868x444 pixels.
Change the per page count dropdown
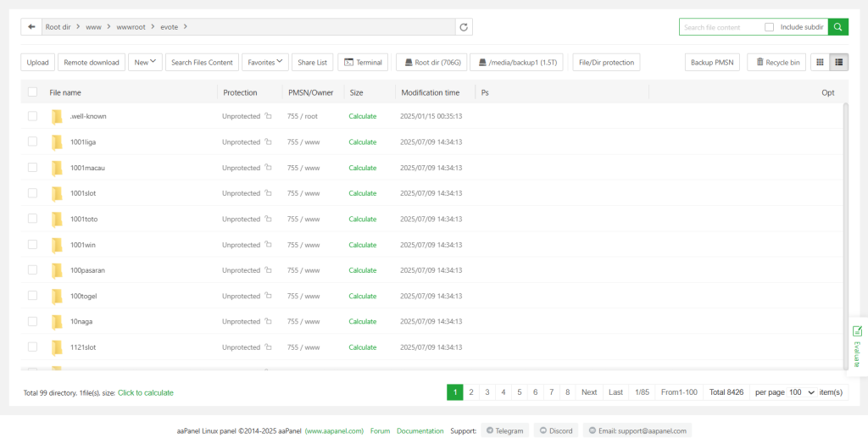pos(800,392)
